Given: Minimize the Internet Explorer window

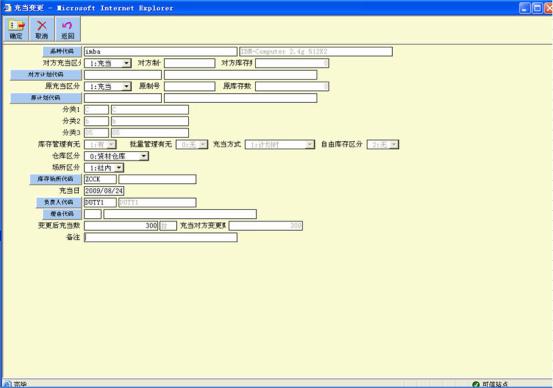Looking at the screenshot, I should (525, 8).
